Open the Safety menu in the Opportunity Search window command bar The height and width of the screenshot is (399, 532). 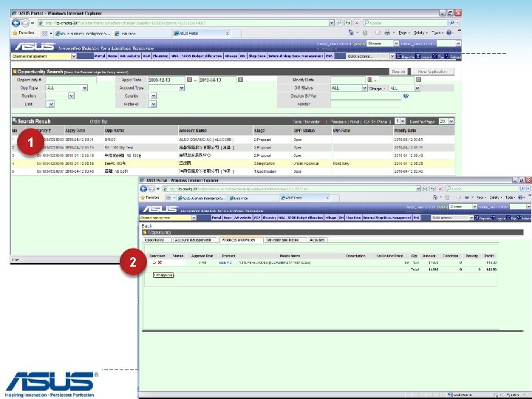pyautogui.click(x=420, y=33)
